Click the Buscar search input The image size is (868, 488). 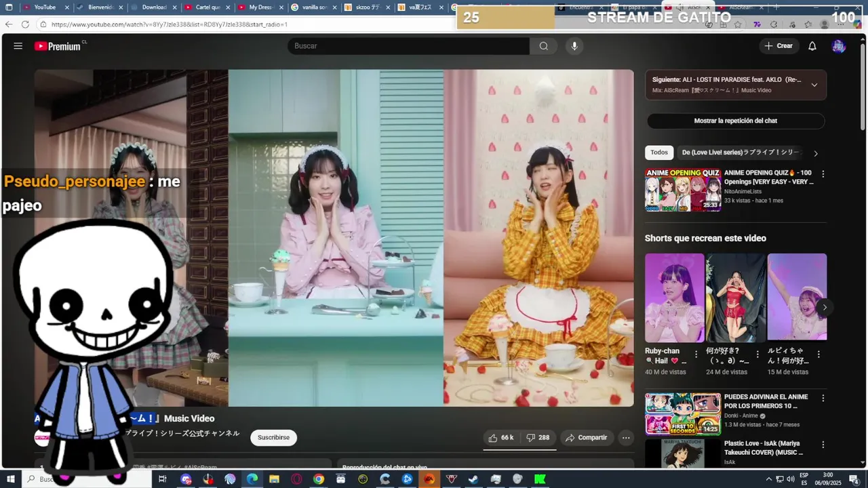[408, 46]
